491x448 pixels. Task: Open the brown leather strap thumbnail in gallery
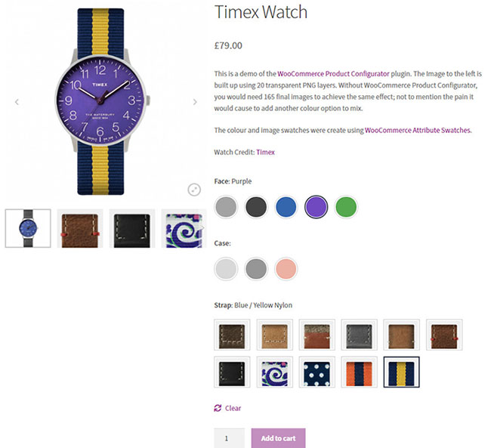(x=80, y=228)
